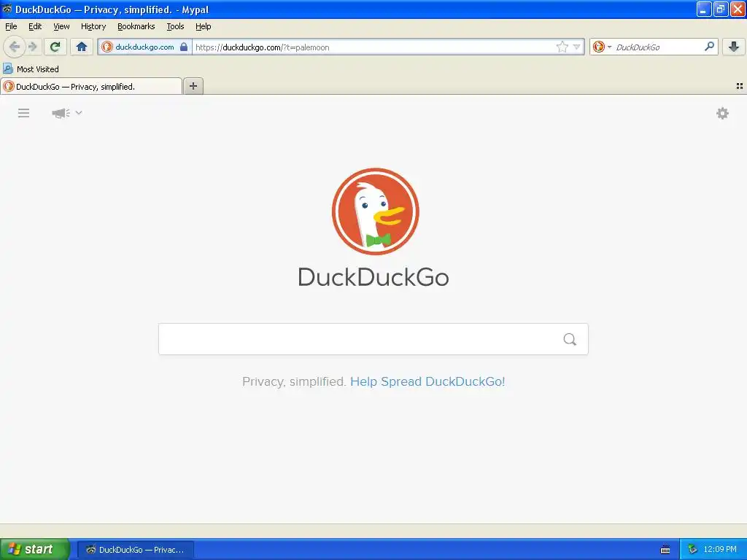Click the padlock security icon

pos(184,47)
